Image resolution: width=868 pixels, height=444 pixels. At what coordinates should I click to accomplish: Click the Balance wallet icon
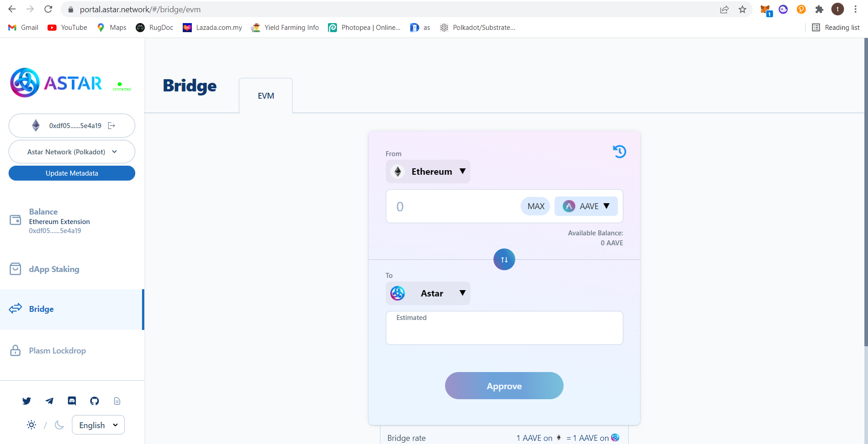pos(15,220)
